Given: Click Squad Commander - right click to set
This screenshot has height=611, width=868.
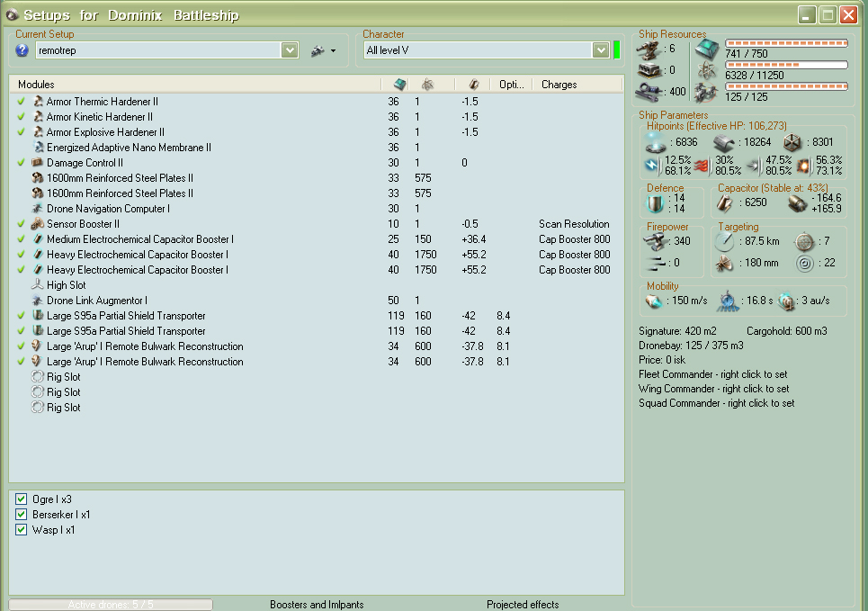Looking at the screenshot, I should [x=716, y=403].
